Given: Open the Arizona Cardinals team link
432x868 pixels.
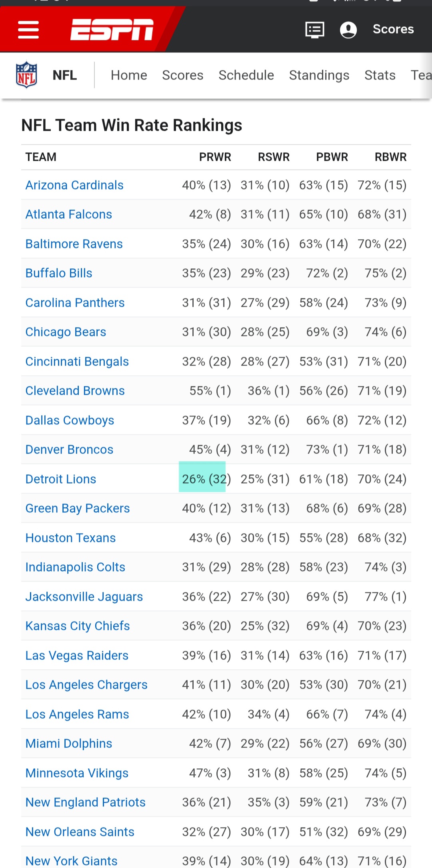Looking at the screenshot, I should [74, 185].
